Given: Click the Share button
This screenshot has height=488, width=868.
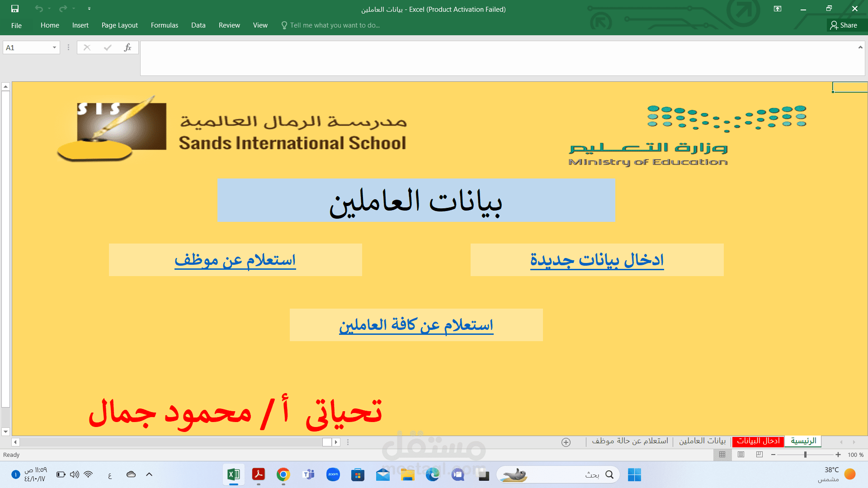Looking at the screenshot, I should click(844, 25).
